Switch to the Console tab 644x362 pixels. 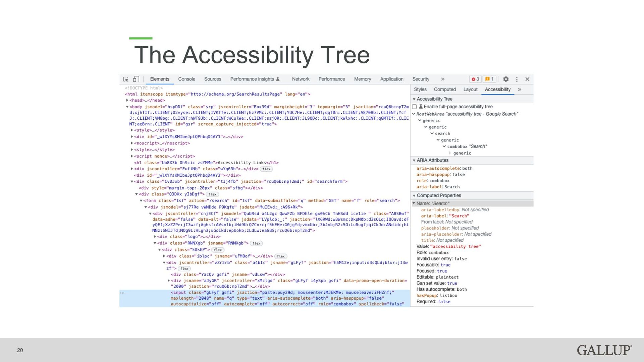pyautogui.click(x=186, y=79)
